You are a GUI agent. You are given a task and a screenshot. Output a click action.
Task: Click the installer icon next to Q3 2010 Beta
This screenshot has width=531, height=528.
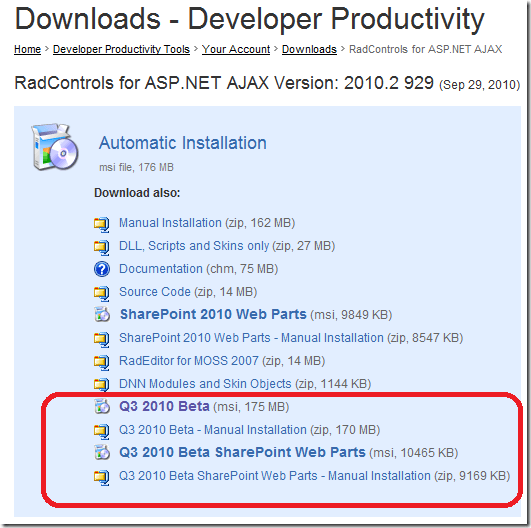pos(102,406)
